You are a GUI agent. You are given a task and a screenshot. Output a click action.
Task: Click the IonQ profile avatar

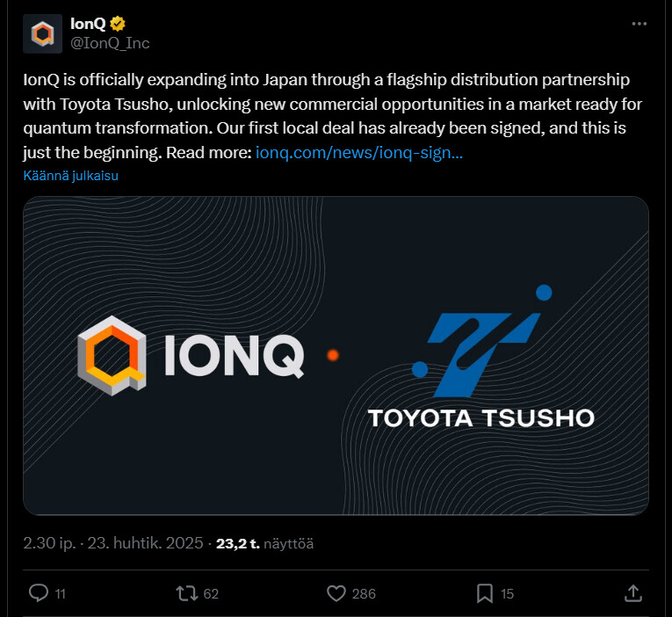pos(42,34)
